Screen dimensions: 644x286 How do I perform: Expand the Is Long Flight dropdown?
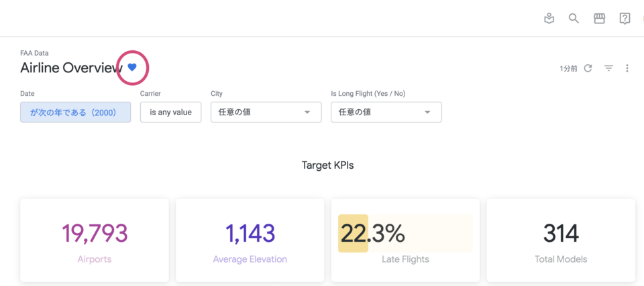pyautogui.click(x=386, y=112)
